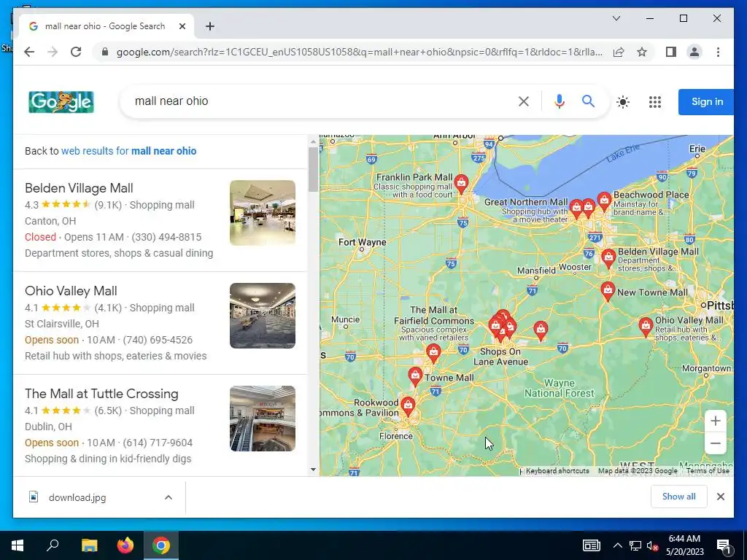This screenshot has height=560, width=747.
Task: Open The Mall at Tuttle Crossing listing
Action: (101, 394)
